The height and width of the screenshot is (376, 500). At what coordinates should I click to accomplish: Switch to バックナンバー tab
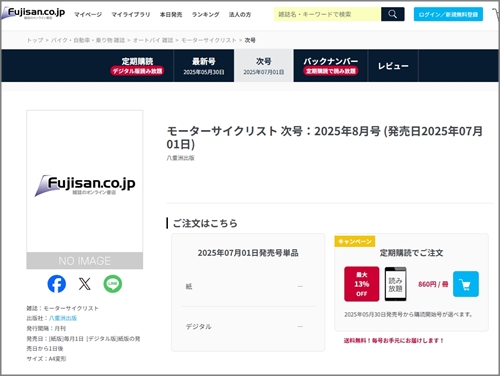331,66
